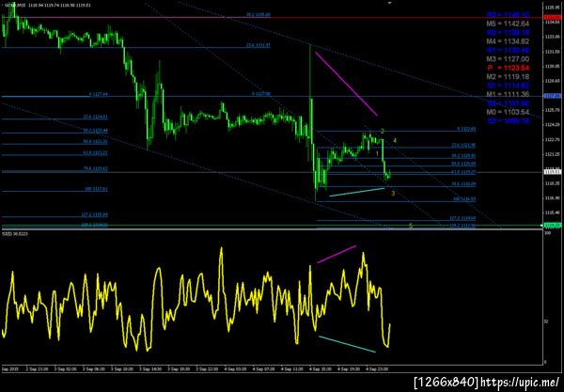
Task: Select the blue S3 support label
Action: pos(508,121)
